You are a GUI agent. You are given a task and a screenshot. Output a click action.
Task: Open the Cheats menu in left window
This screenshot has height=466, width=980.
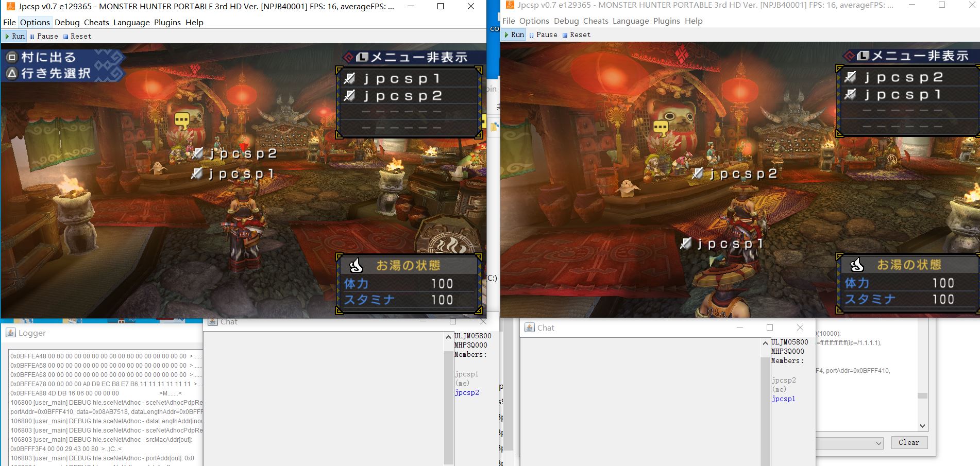tap(96, 22)
